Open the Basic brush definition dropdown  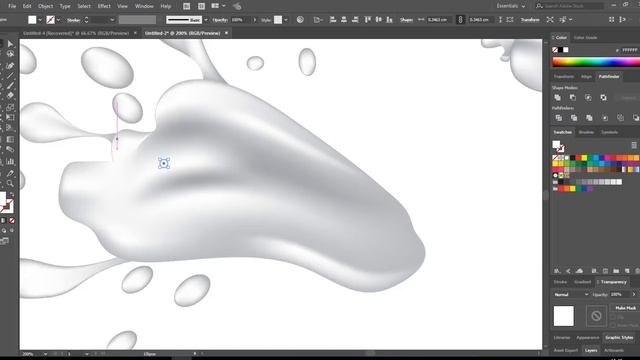point(206,20)
